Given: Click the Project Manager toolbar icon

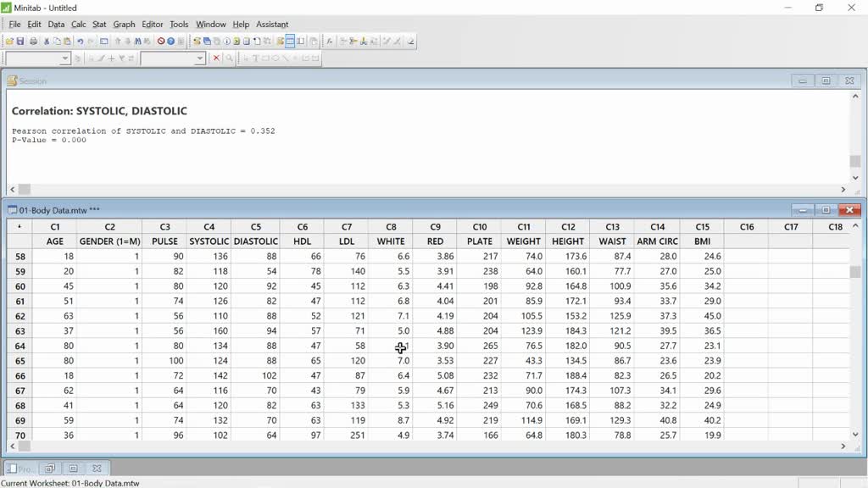Looking at the screenshot, I should (301, 42).
